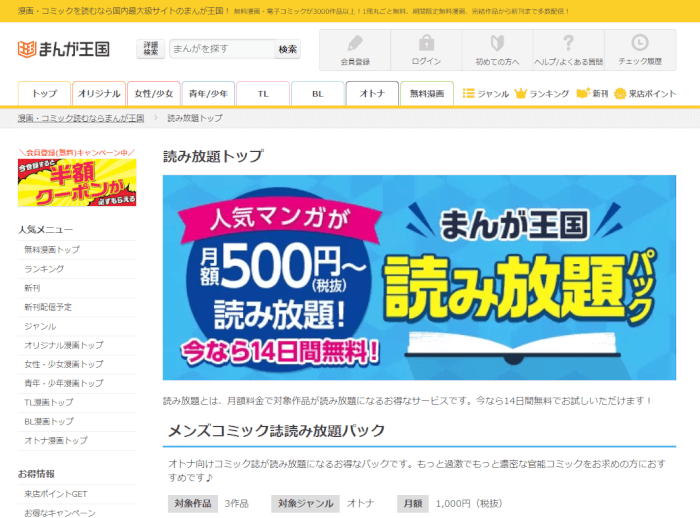Open sidebar 新刊 link
Viewport: 700px width, 518px height.
[x=32, y=288]
